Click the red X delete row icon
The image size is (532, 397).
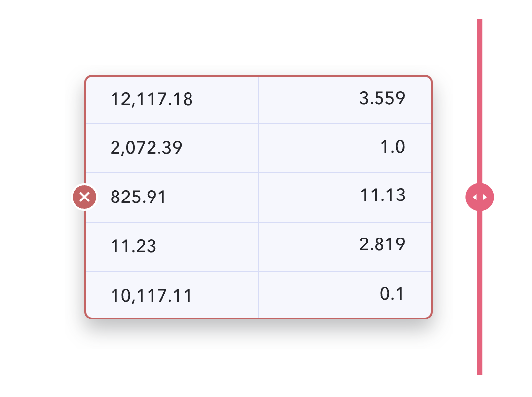click(84, 197)
